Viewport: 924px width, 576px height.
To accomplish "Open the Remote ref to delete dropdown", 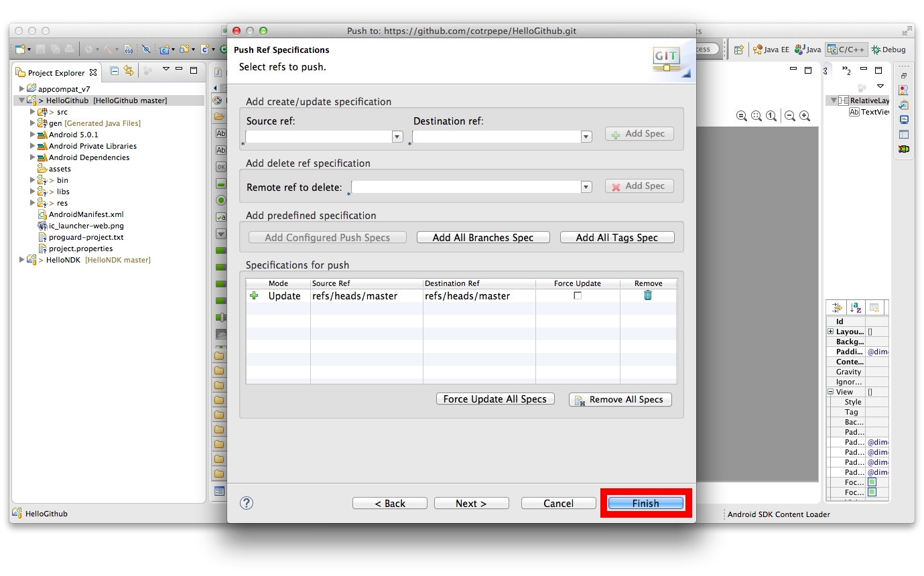I will coord(586,186).
